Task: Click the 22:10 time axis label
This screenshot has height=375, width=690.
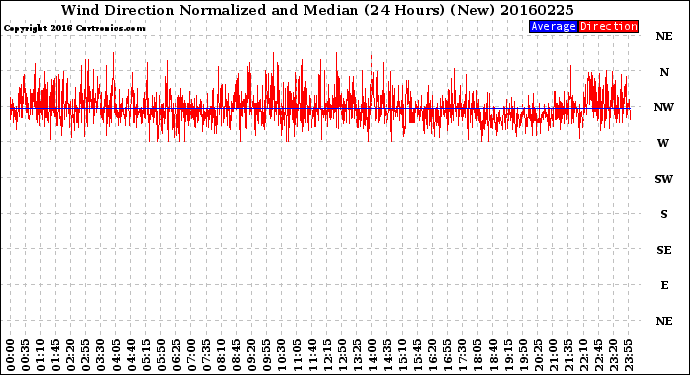Action: point(583,355)
